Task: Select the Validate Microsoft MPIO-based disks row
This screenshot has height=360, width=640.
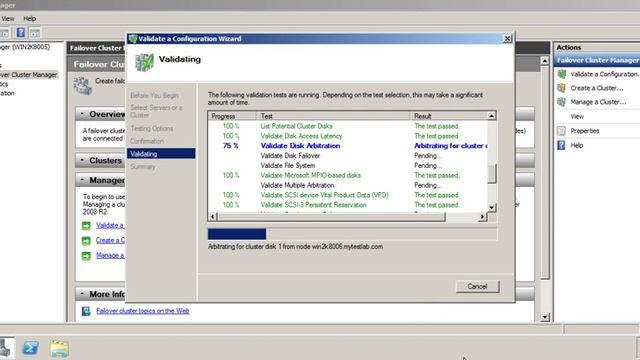Action: point(348,175)
